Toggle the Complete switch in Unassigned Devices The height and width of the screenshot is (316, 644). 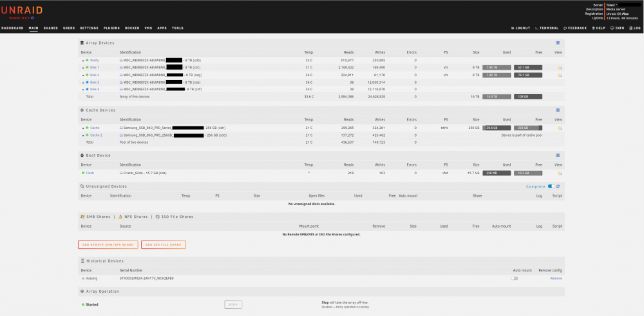coord(551,186)
